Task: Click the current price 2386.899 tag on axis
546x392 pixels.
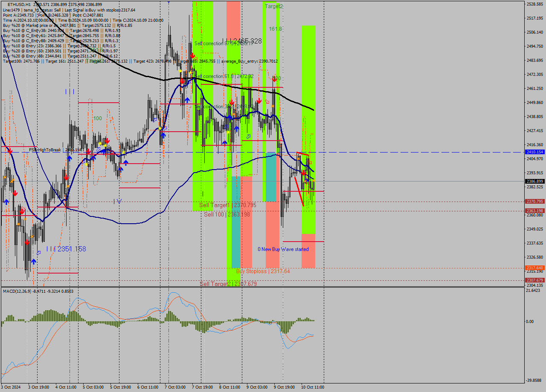Action: [x=535, y=181]
